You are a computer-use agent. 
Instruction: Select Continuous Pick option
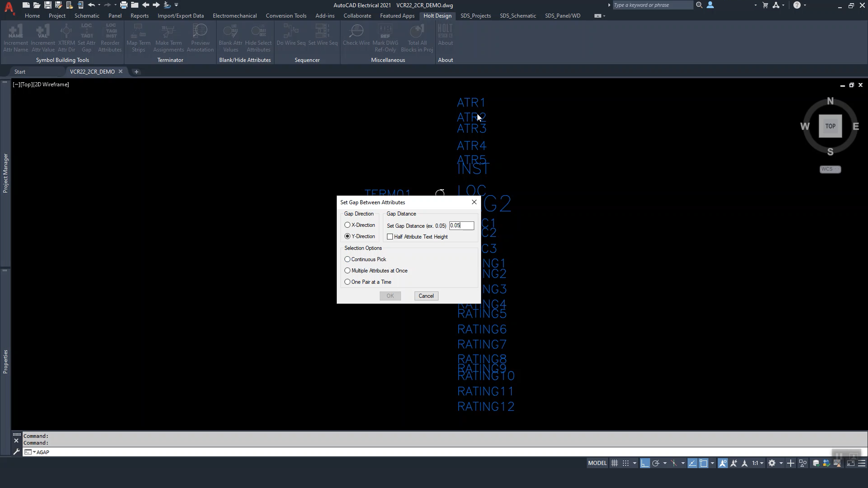click(347, 259)
